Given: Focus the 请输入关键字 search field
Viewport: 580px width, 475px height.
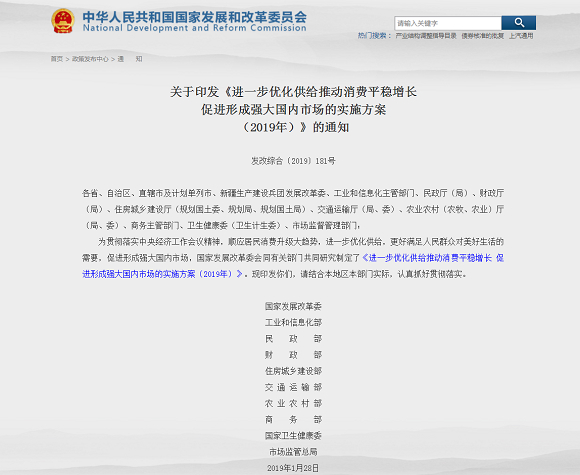Looking at the screenshot, I should pos(448,23).
